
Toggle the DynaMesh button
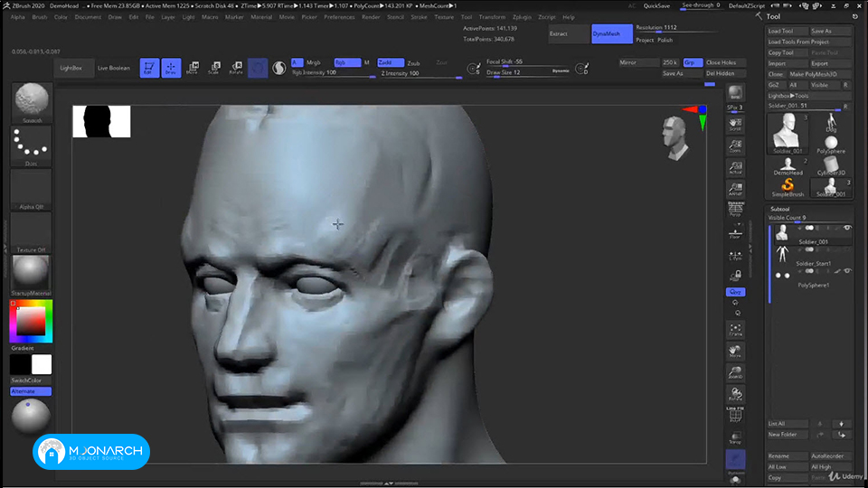pos(612,33)
